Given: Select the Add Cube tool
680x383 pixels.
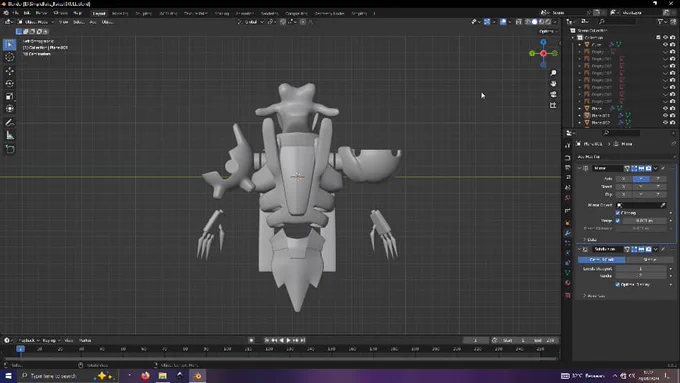Looking at the screenshot, I should click(10, 149).
